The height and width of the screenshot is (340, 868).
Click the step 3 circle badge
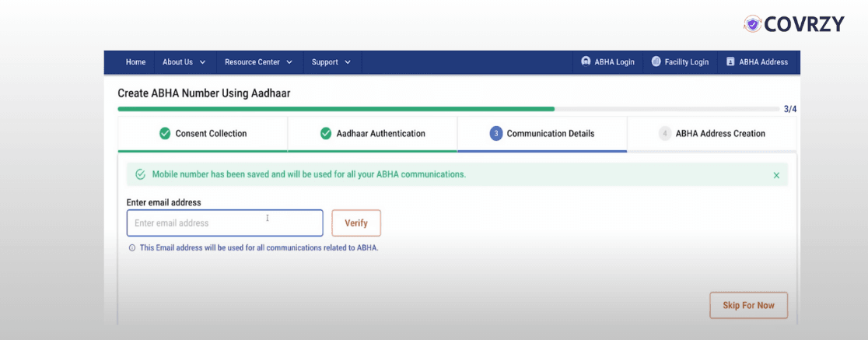[x=496, y=134]
